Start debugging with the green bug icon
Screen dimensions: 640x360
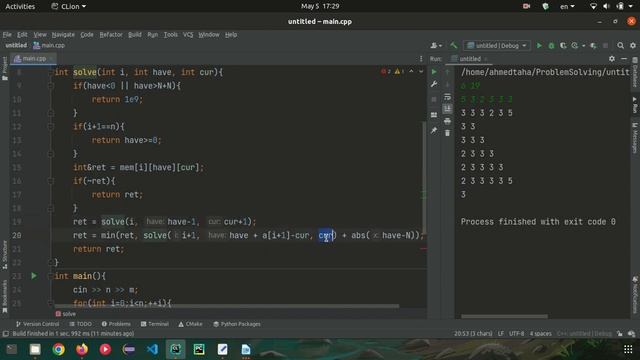[x=551, y=46]
